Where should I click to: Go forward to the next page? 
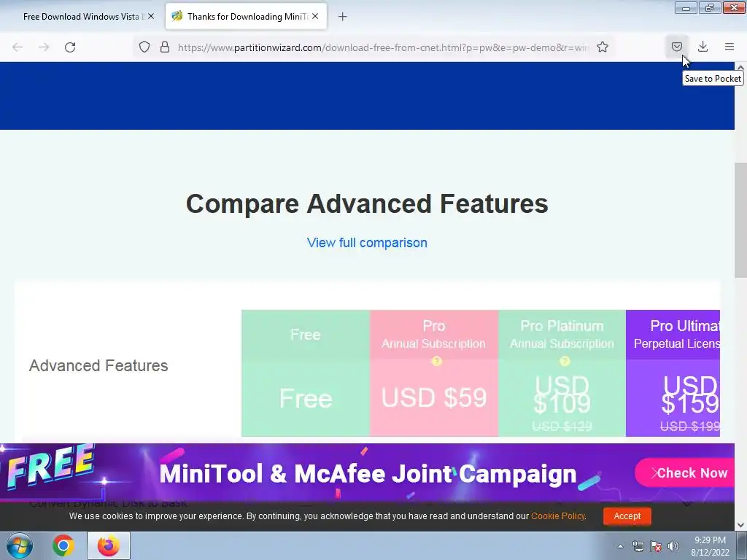(x=44, y=47)
